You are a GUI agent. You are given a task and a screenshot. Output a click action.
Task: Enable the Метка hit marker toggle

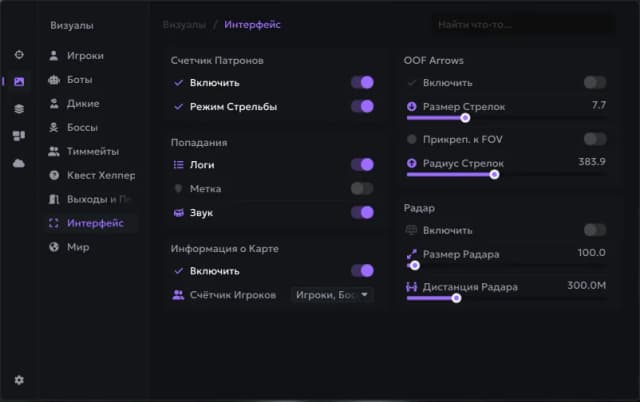tap(362, 189)
